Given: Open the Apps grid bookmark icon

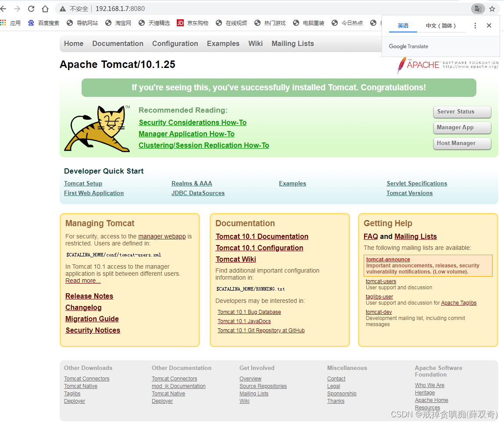Looking at the screenshot, I should pos(3,22).
